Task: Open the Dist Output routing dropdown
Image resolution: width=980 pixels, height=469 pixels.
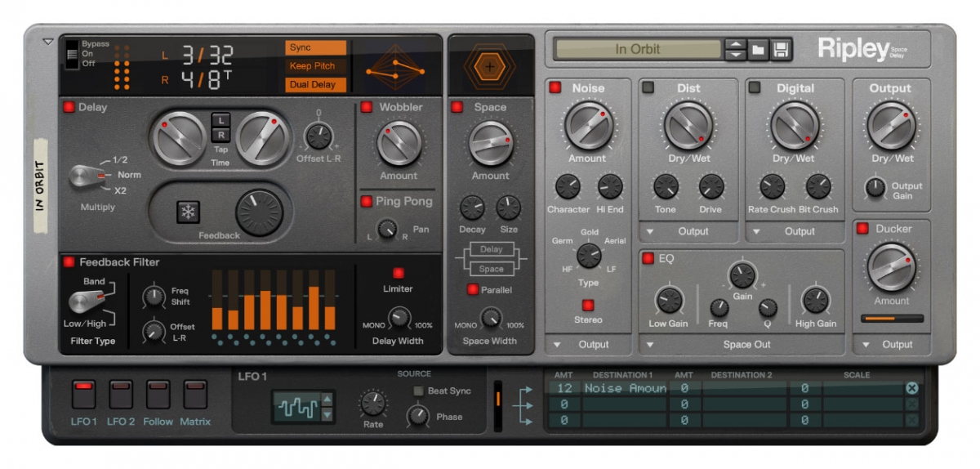Action: (688, 231)
